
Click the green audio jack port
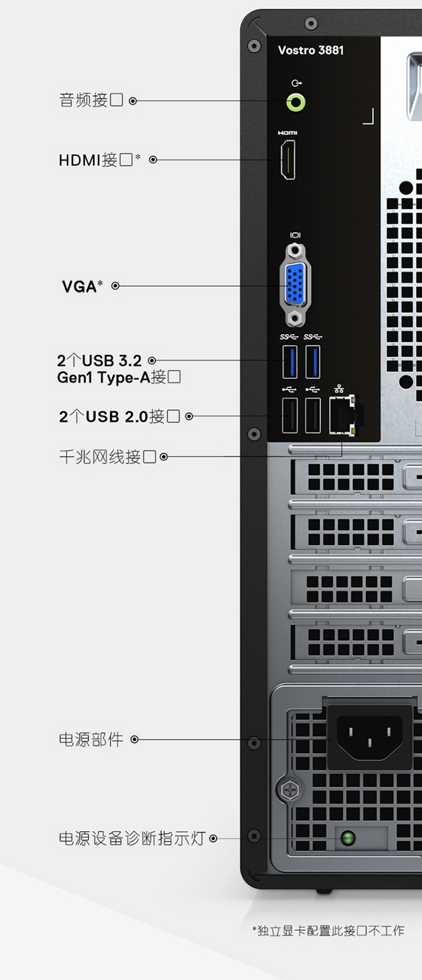[x=296, y=103]
